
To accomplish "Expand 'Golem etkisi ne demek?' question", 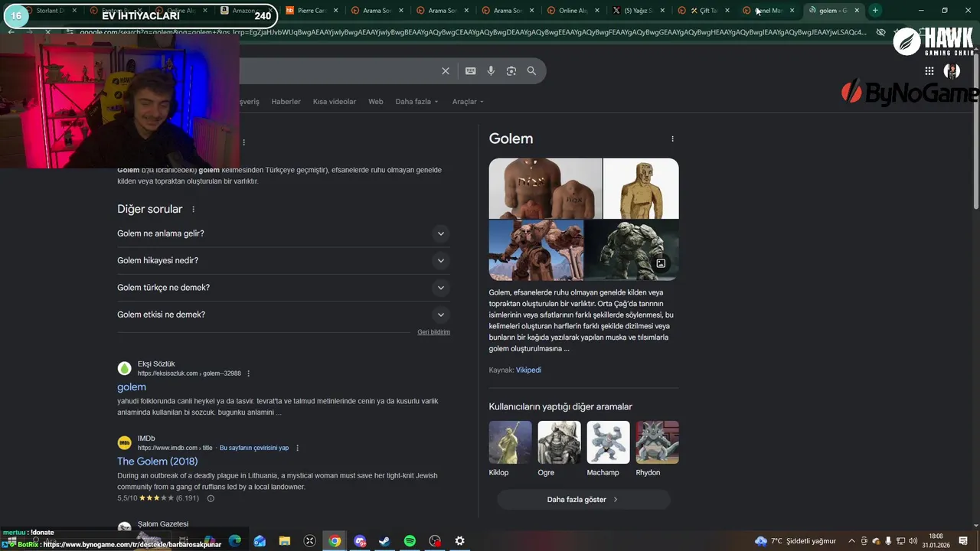I will pos(283,315).
